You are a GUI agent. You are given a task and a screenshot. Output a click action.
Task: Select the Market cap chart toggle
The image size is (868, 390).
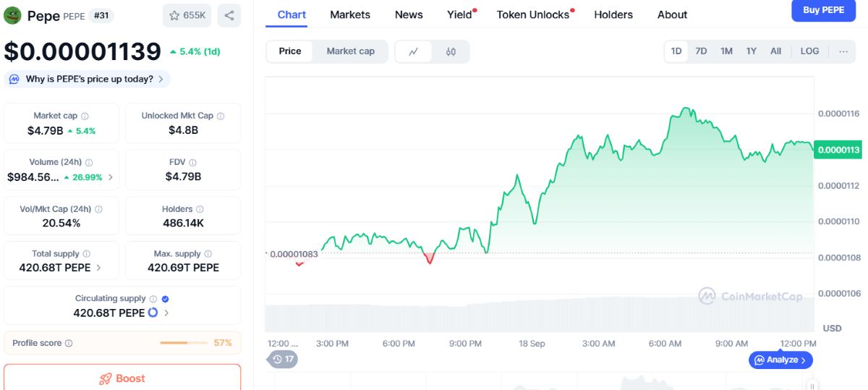[x=351, y=51]
